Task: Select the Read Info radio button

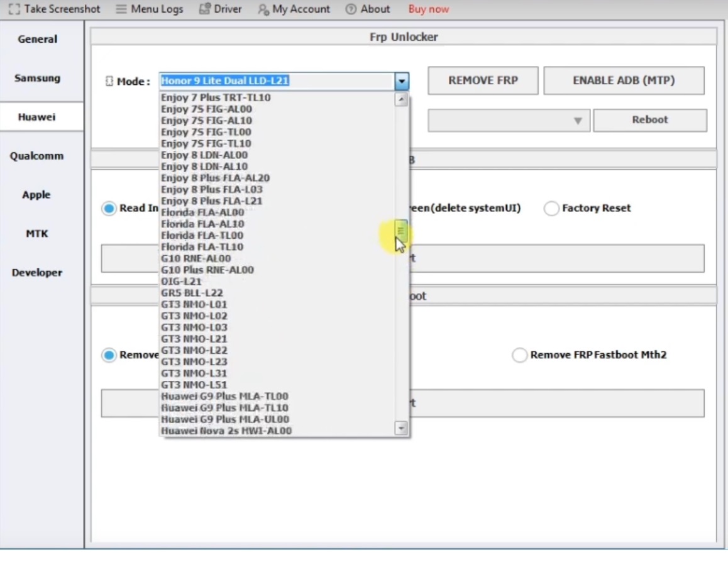Action: (x=109, y=209)
